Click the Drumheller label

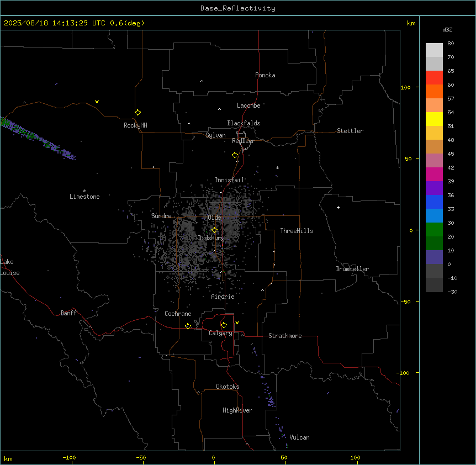352,269
